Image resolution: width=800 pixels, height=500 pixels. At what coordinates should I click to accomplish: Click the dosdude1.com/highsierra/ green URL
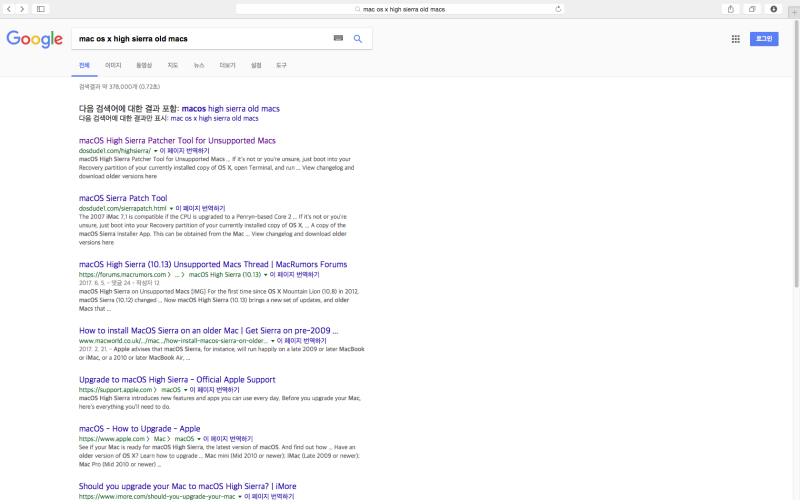(114, 151)
